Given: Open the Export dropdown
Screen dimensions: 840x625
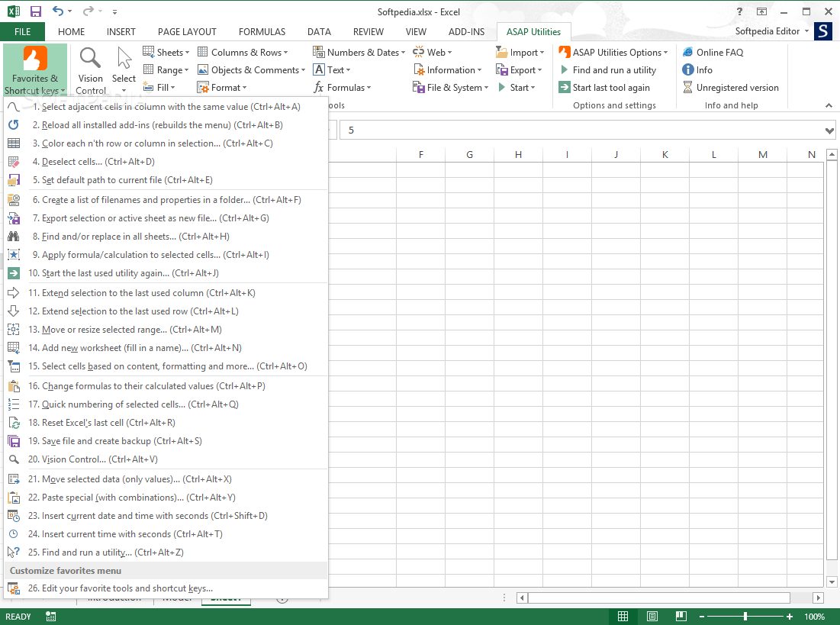Looking at the screenshot, I should [x=519, y=69].
